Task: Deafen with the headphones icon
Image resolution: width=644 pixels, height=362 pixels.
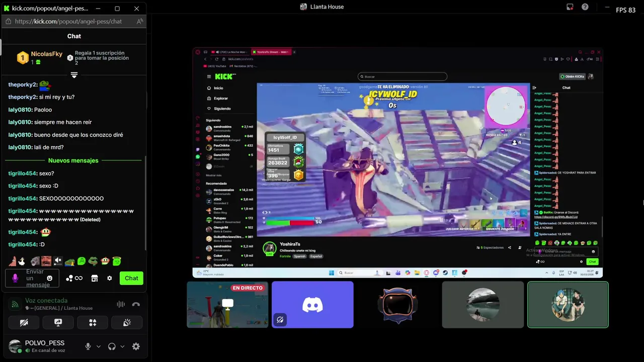Action: coord(112,346)
